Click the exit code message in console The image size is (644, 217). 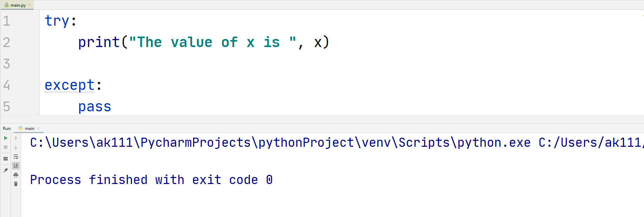pos(151,180)
